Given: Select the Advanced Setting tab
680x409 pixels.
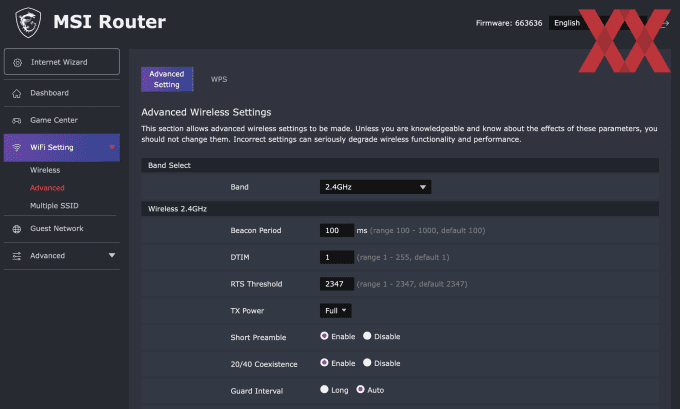Looking at the screenshot, I should click(x=167, y=79).
